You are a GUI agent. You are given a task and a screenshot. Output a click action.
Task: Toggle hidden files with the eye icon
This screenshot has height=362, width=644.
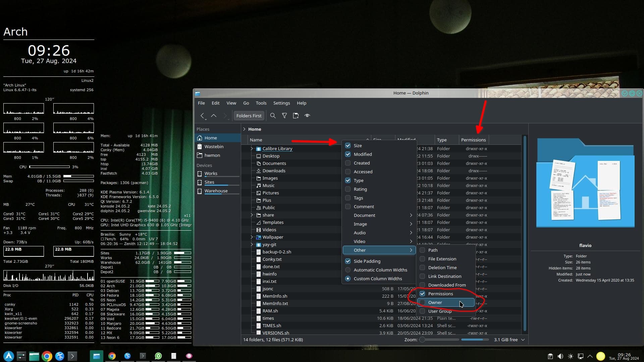(307, 116)
